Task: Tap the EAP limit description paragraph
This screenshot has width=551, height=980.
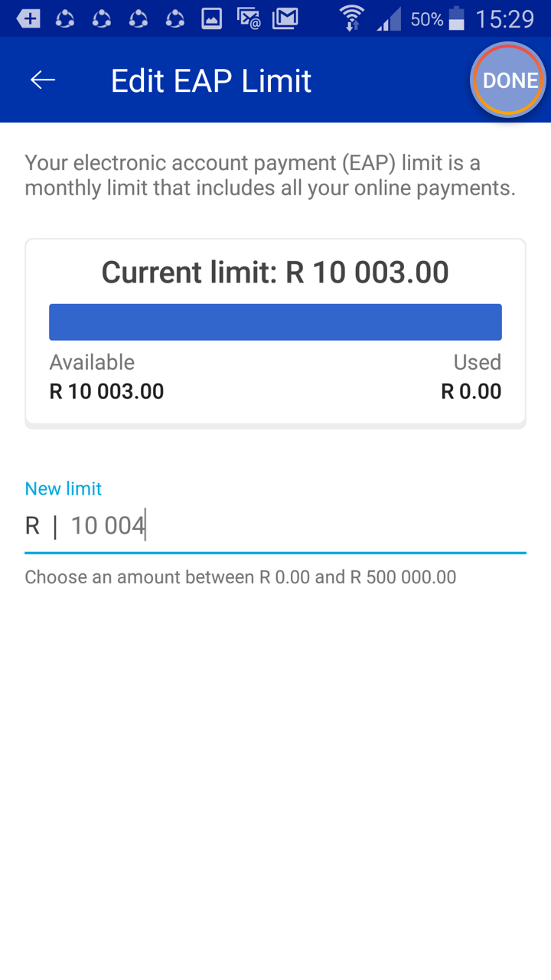Action: click(x=270, y=175)
